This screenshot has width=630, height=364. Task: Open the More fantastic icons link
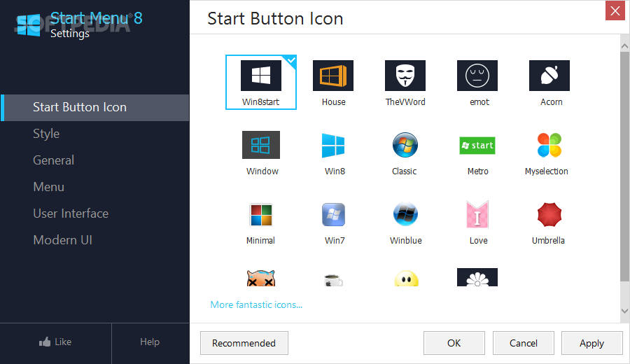click(x=256, y=305)
